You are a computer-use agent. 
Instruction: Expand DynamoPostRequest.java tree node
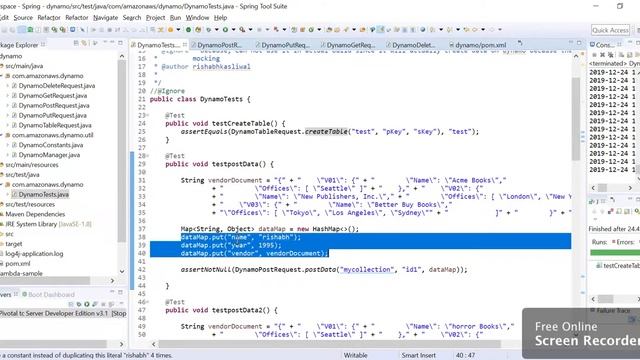coord(7,105)
